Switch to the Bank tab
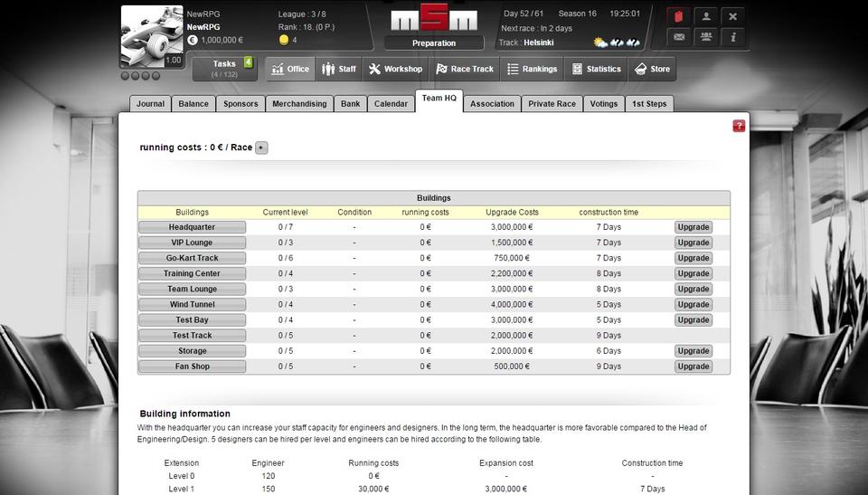Image resolution: width=868 pixels, height=495 pixels. click(351, 104)
